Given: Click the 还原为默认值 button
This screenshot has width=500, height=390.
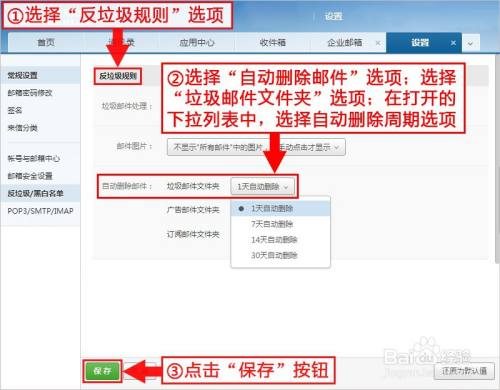Looking at the screenshot, I should 464,371.
